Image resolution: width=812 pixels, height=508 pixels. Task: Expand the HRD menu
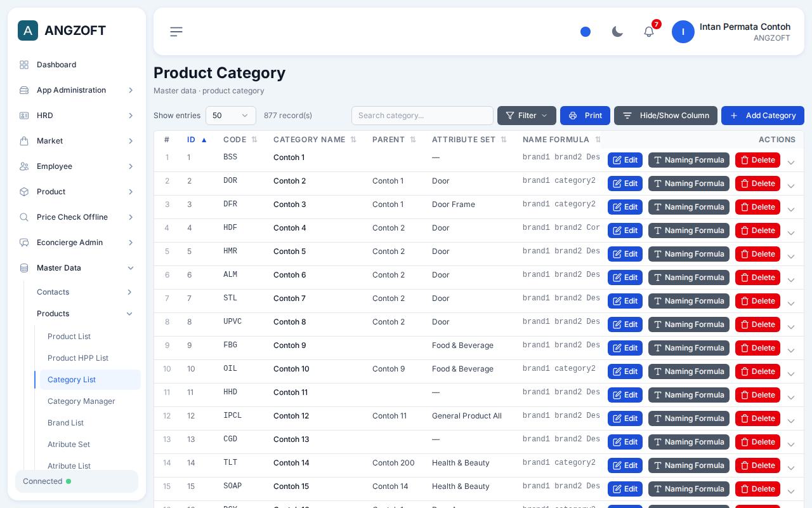point(77,116)
